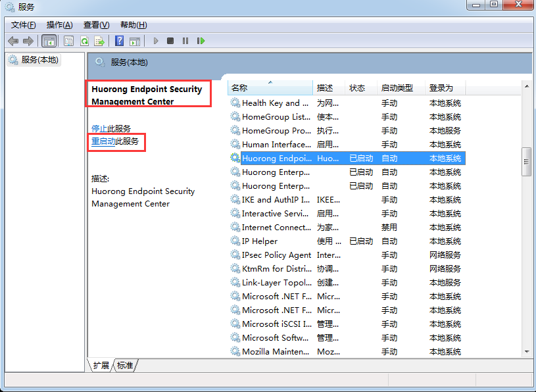Click the Refresh toolbar icon
This screenshot has width=536, height=392.
[x=84, y=41]
